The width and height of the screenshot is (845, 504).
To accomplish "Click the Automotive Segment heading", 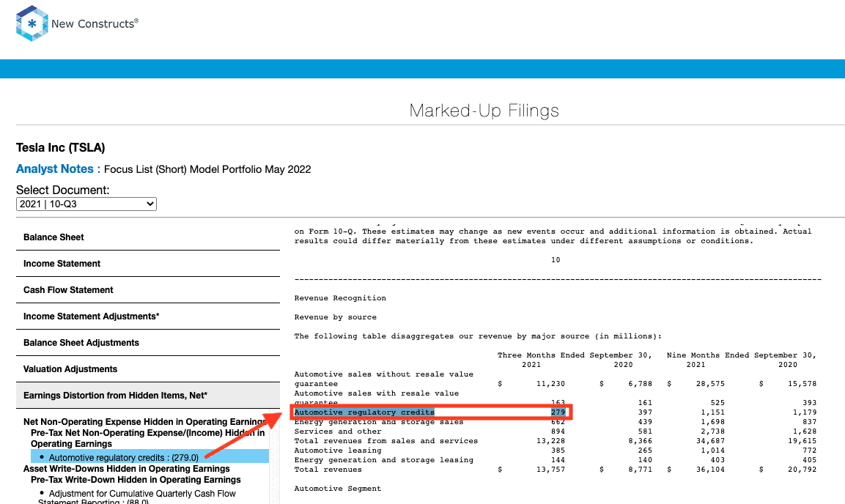I will [x=338, y=489].
